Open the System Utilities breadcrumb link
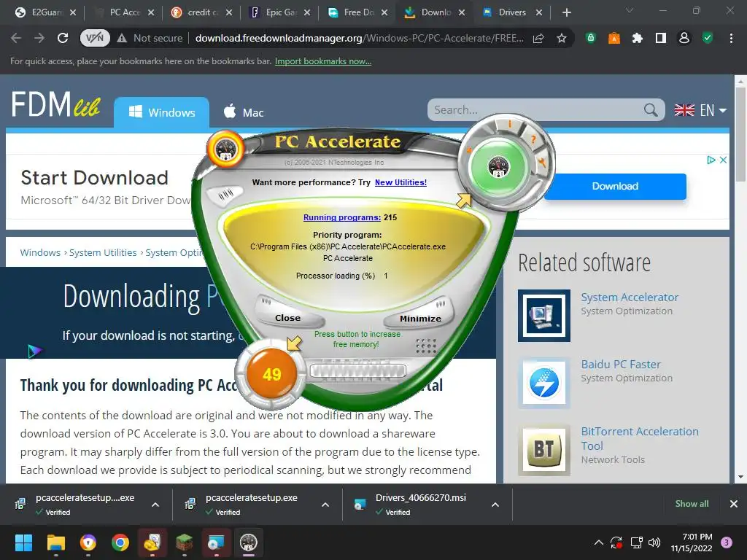This screenshot has width=747, height=560. point(103,252)
